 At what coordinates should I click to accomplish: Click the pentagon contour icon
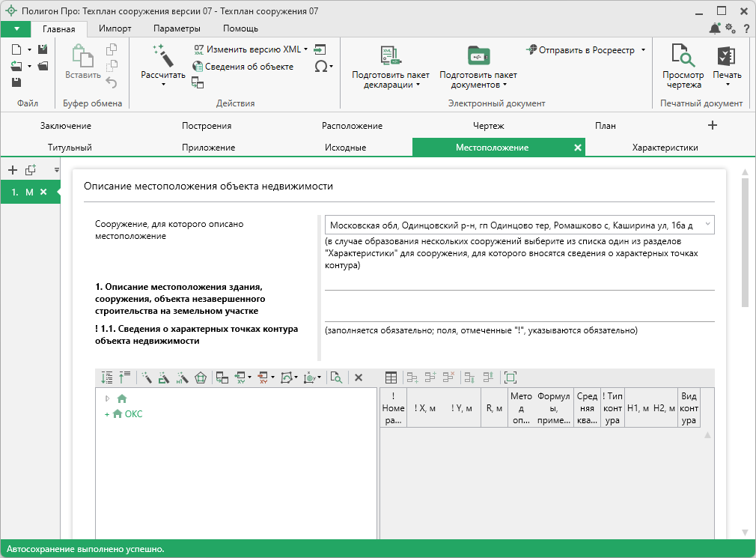coord(200,378)
